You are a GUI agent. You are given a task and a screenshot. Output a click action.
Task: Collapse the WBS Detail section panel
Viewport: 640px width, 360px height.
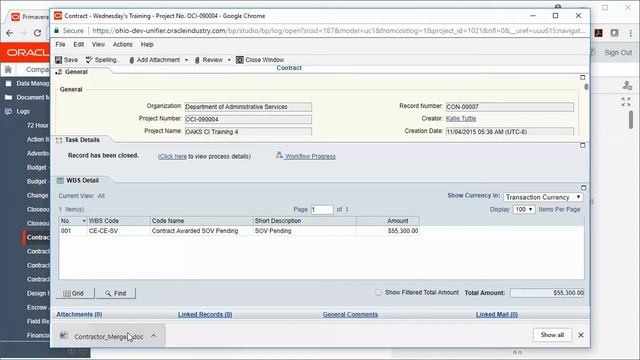pyautogui.click(x=583, y=188)
